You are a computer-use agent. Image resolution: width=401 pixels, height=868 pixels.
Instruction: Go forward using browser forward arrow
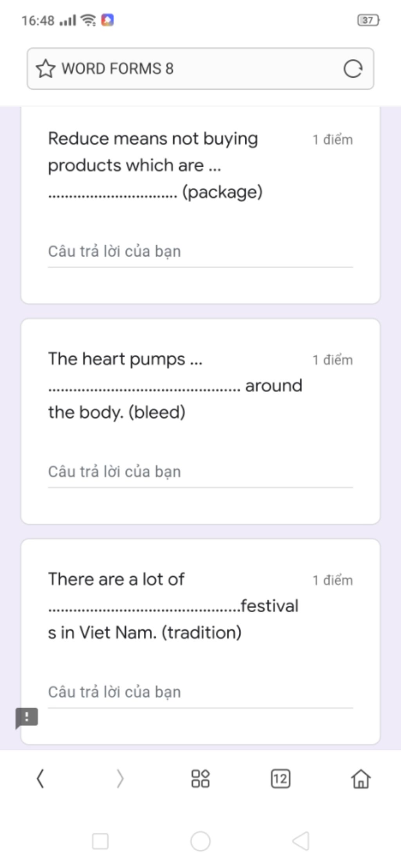[120, 778]
